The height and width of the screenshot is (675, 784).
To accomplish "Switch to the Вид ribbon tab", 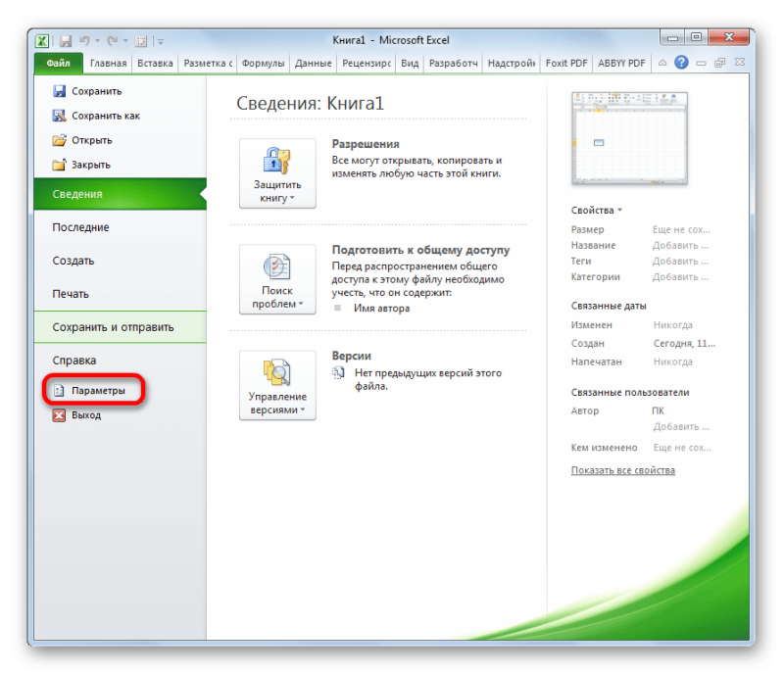I will click(x=410, y=63).
